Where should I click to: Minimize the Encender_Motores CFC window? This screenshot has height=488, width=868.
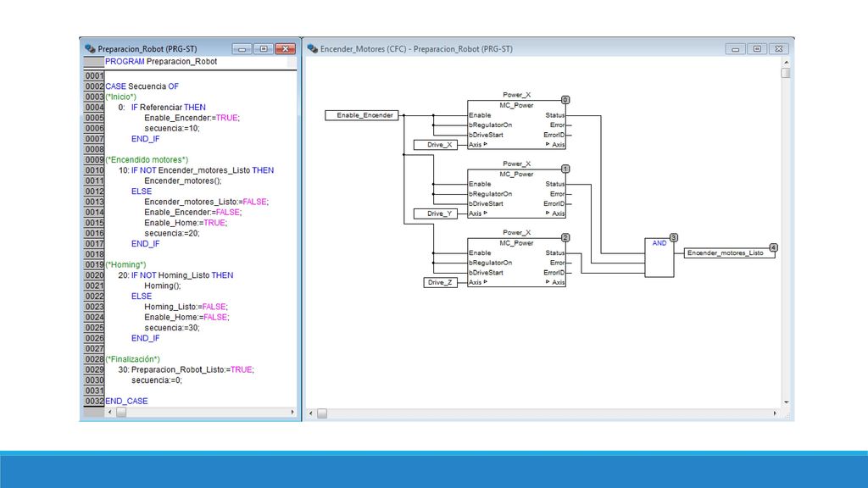pos(735,48)
